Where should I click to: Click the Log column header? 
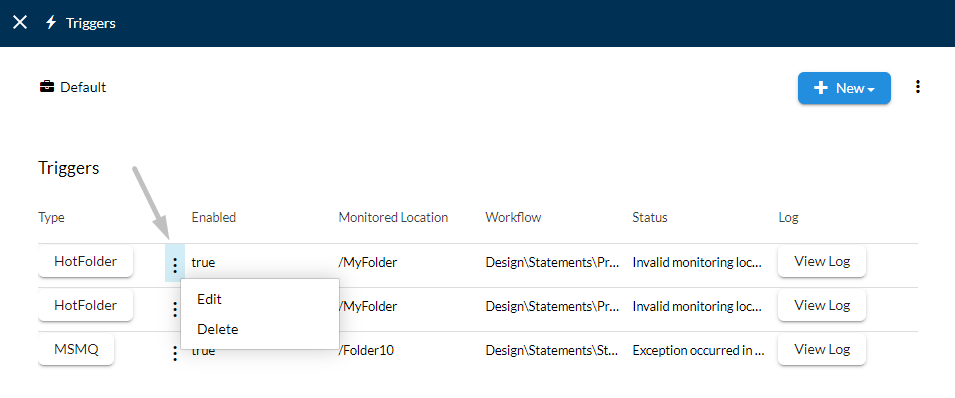(788, 218)
